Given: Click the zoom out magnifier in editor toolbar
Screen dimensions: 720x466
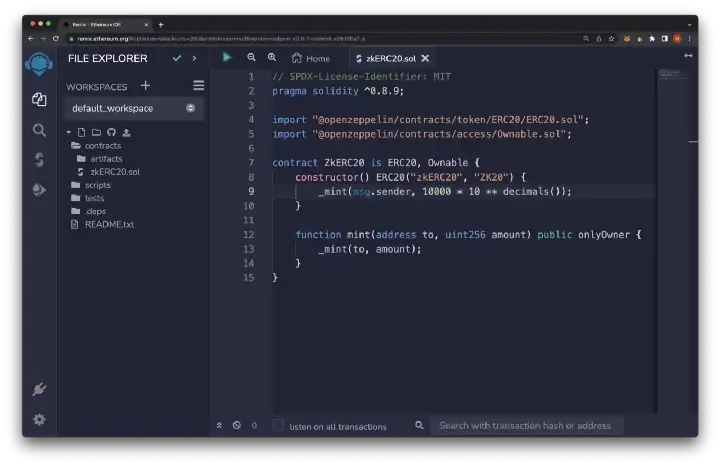Looking at the screenshot, I should [251, 58].
